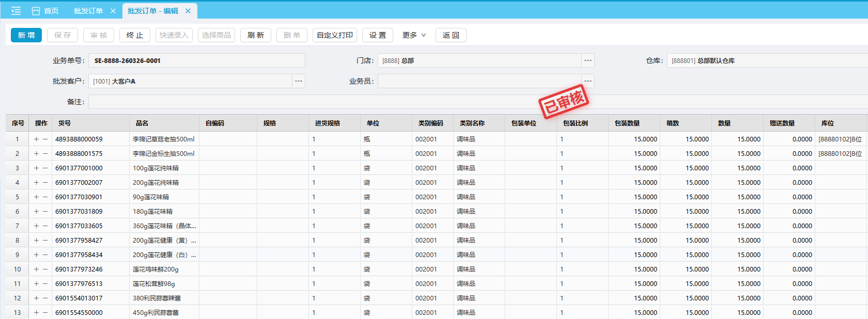Click the 备注 remarks input field

465,102
